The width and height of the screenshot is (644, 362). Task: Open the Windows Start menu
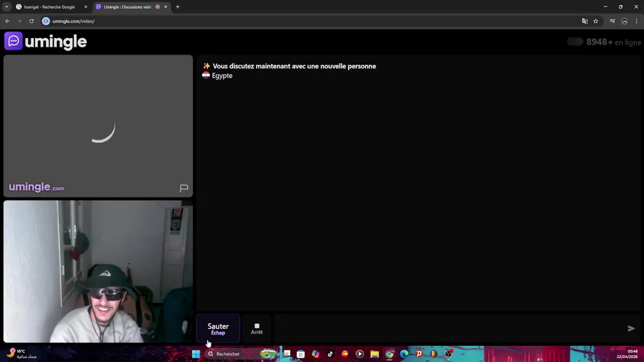pyautogui.click(x=196, y=354)
